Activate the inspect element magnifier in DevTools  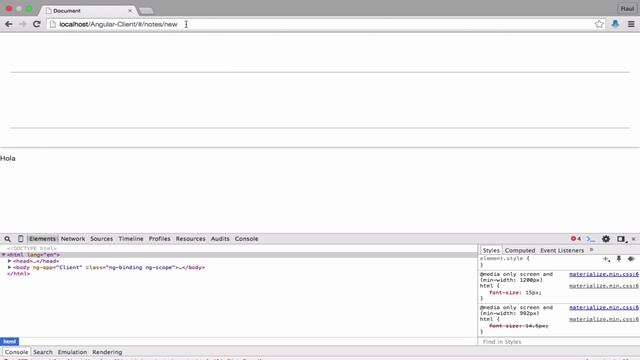pos(7,239)
